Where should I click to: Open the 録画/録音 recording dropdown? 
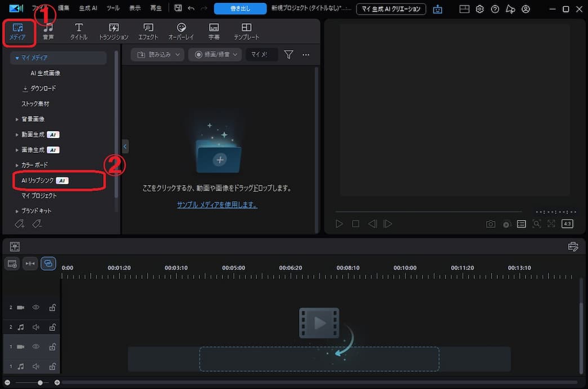(215, 55)
